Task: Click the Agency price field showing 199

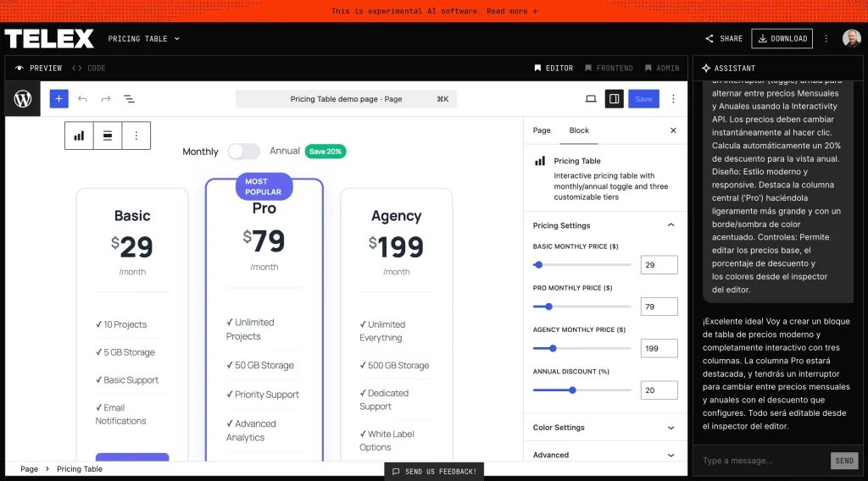Action: click(659, 348)
